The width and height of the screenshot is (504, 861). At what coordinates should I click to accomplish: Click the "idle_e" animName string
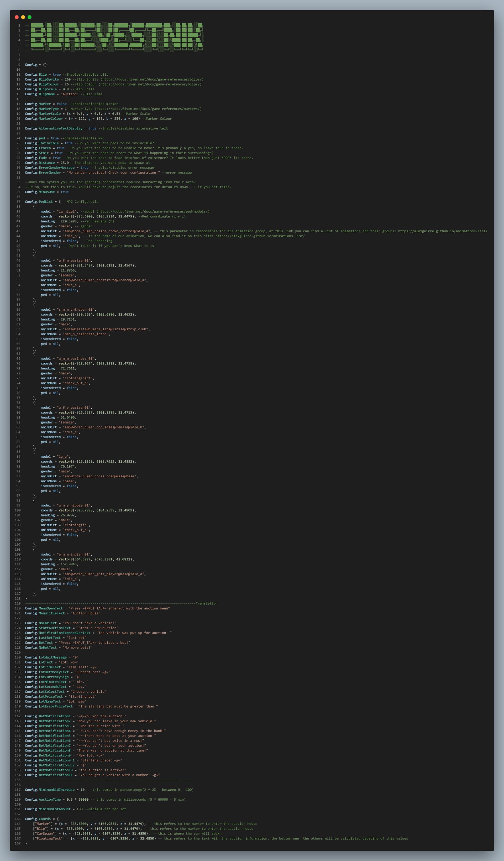pyautogui.click(x=71, y=432)
